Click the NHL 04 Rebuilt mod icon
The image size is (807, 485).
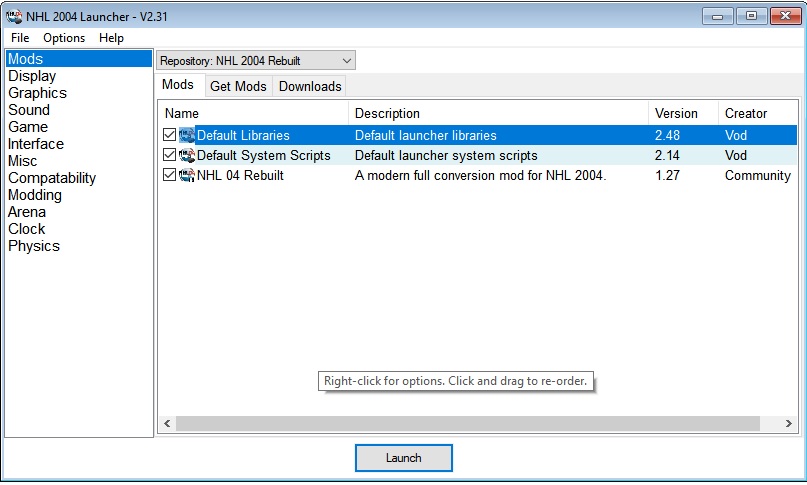click(187, 176)
